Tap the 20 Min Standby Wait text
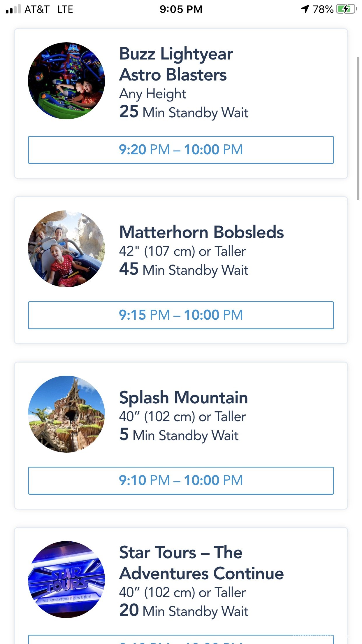The width and height of the screenshot is (362, 644). 184,611
